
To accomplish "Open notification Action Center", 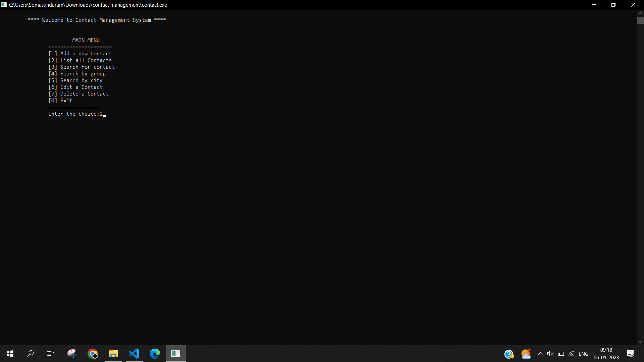I will pyautogui.click(x=630, y=354).
